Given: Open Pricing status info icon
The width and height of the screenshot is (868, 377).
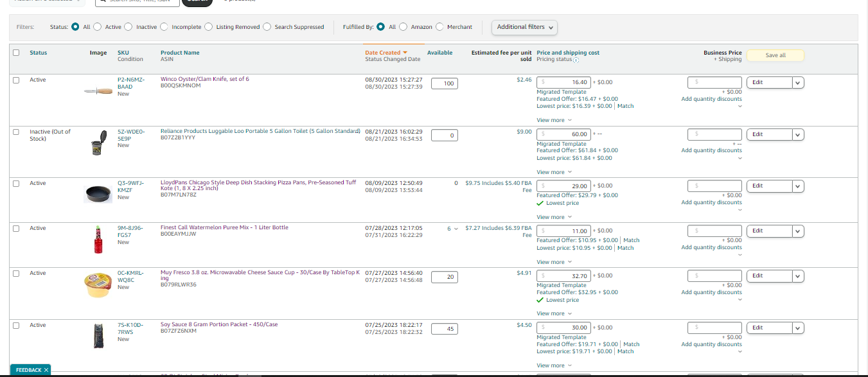Looking at the screenshot, I should point(576,60).
